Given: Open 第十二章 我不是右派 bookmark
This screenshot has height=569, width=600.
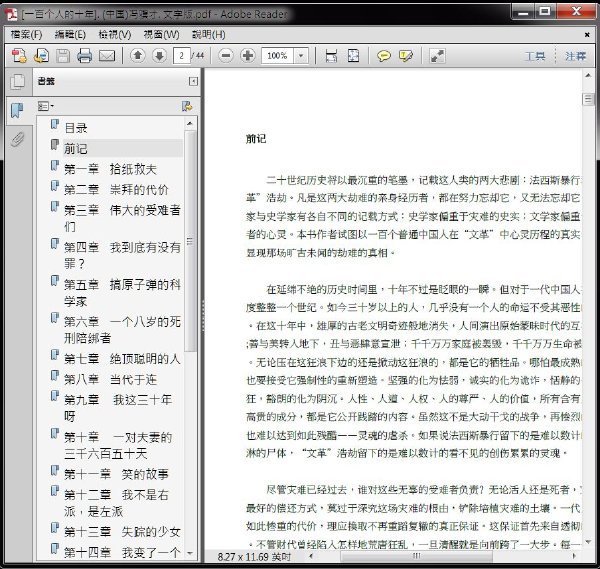Looking at the screenshot, I should (x=116, y=503).
